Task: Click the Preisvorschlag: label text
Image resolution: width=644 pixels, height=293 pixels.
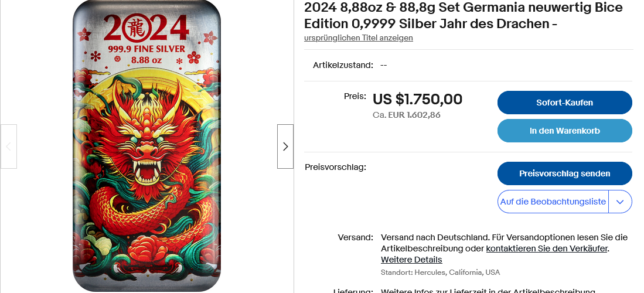Action: point(335,167)
